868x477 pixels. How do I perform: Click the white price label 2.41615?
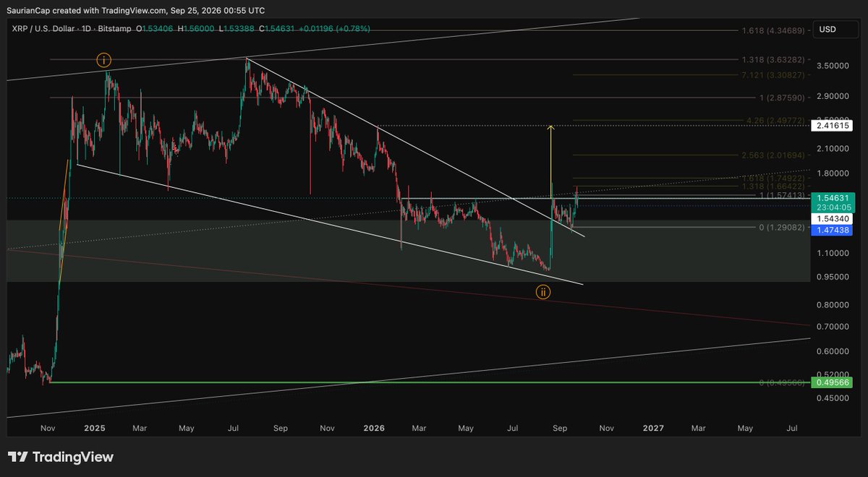coord(833,126)
